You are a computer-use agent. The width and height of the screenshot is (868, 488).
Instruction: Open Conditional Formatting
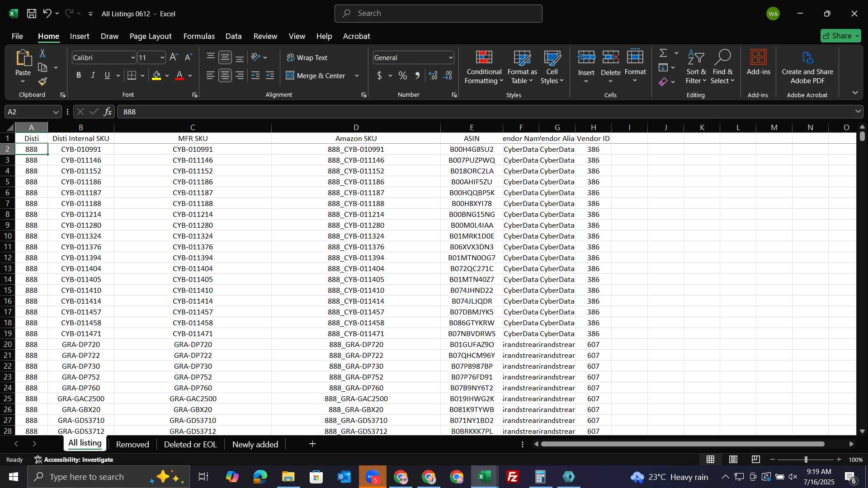(484, 67)
